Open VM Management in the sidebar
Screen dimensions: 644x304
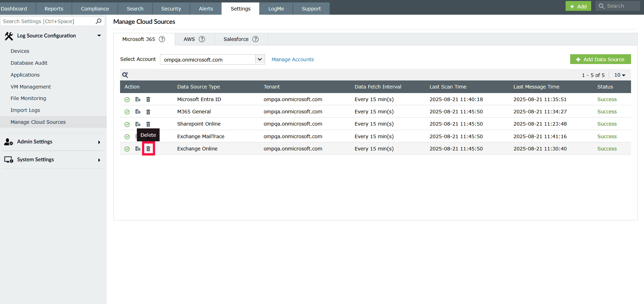click(31, 87)
